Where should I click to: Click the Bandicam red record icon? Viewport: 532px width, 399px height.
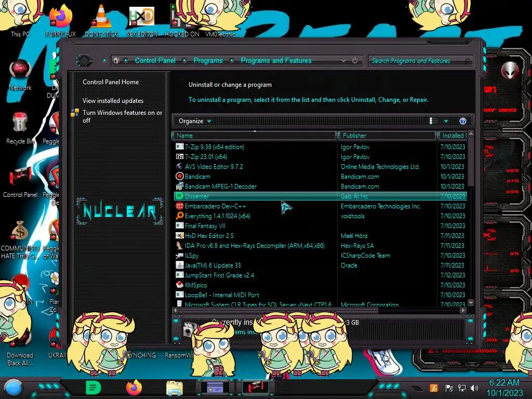[179, 177]
